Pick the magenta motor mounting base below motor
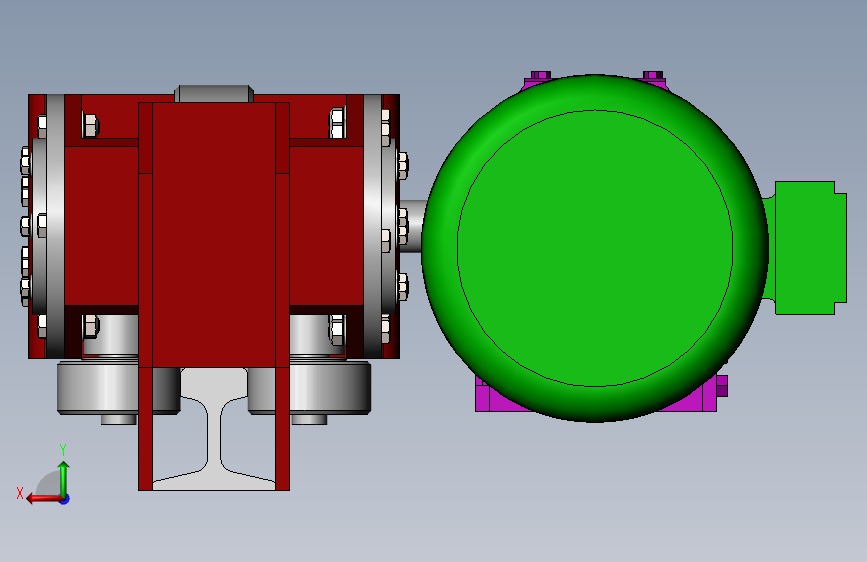Image resolution: width=867 pixels, height=562 pixels. (x=596, y=394)
